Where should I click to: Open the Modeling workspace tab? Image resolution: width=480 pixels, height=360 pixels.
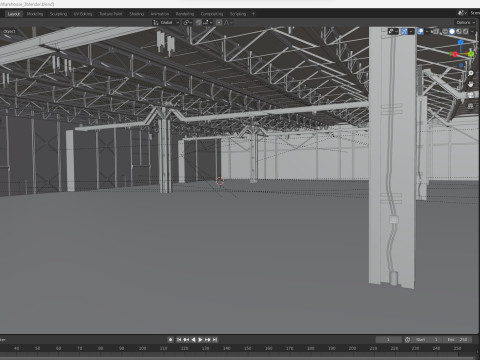pyautogui.click(x=35, y=14)
